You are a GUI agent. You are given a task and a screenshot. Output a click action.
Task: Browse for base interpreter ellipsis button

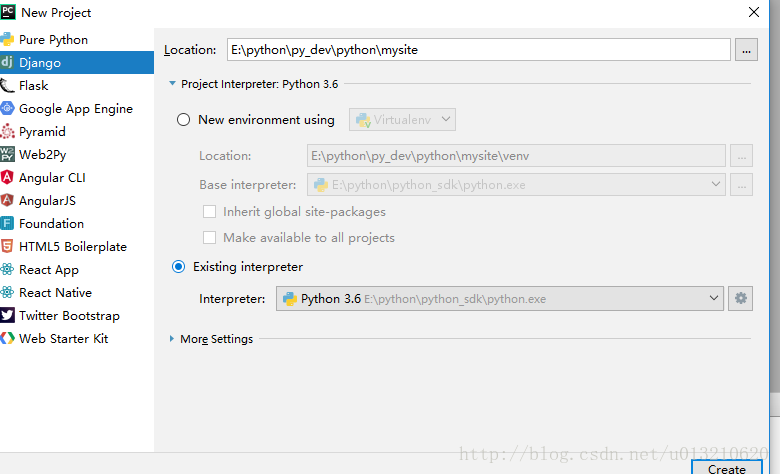tap(741, 185)
